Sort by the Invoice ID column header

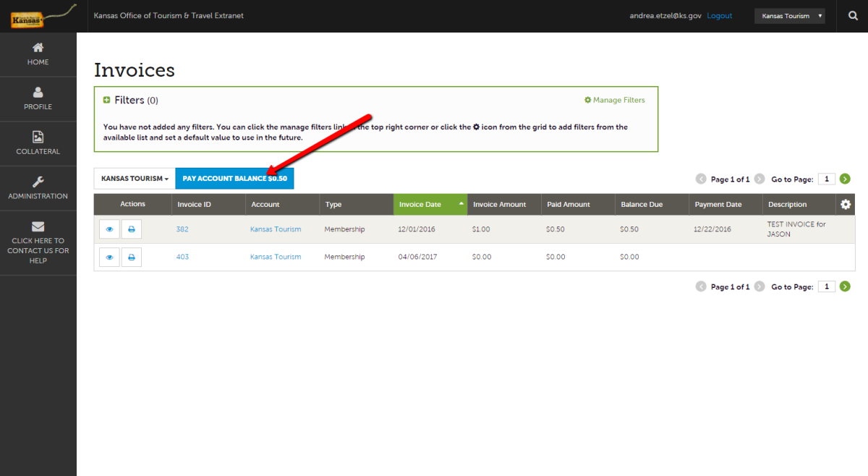click(209, 204)
